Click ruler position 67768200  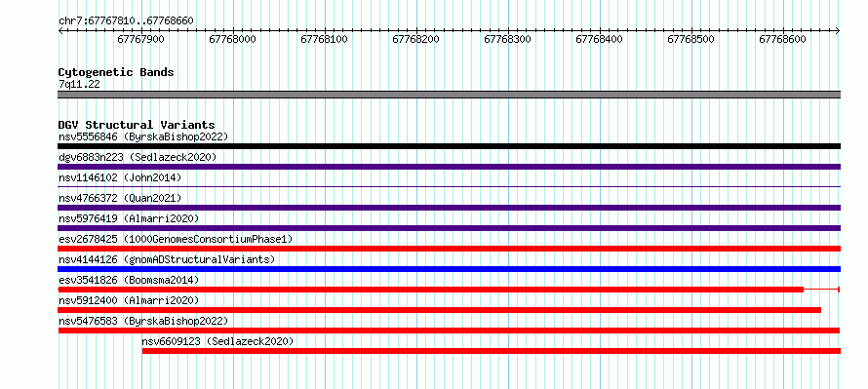415,39
